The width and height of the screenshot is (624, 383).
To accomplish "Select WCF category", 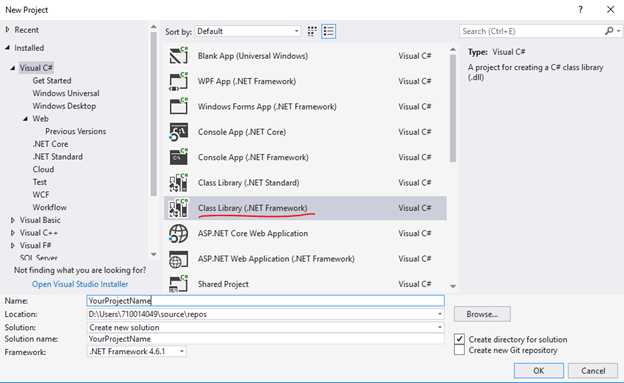I will coord(41,195).
